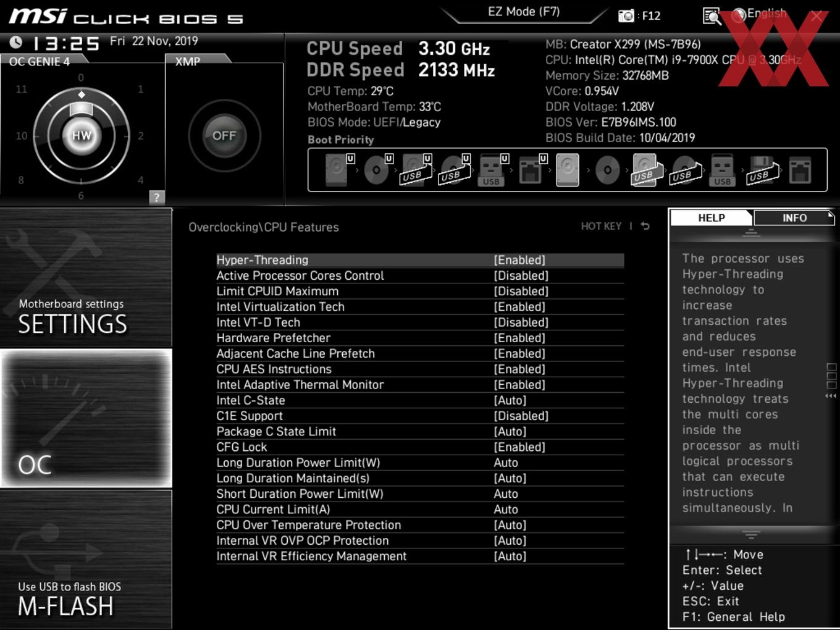Open CFG Lock options
Viewport: 840px width, 630px height.
click(420, 447)
